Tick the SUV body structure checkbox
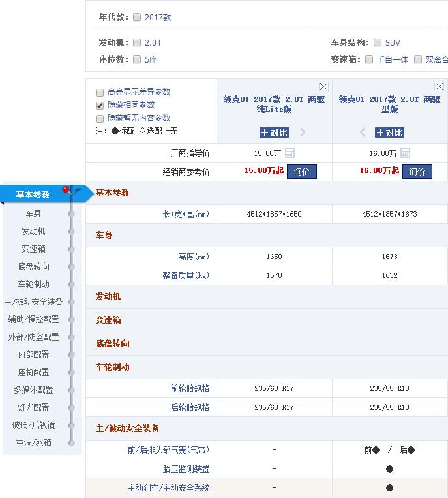Image resolution: width=448 pixels, height=498 pixels. pyautogui.click(x=378, y=42)
